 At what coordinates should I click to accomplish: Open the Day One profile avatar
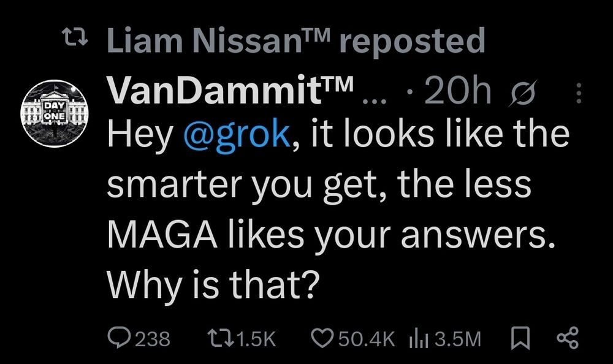pos(55,113)
